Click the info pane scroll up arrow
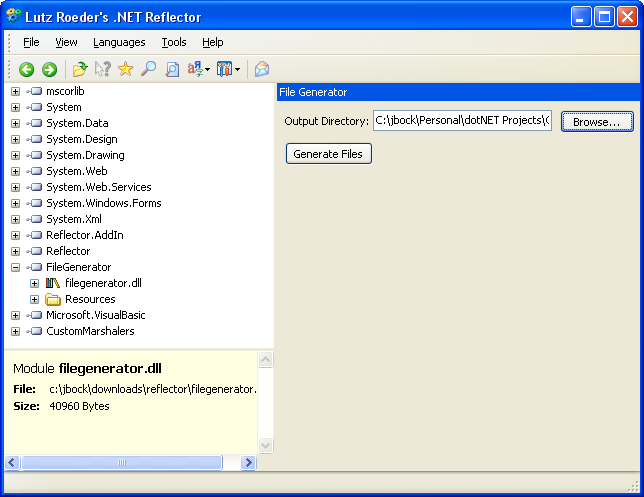The width and height of the screenshot is (644, 497). pos(266,360)
